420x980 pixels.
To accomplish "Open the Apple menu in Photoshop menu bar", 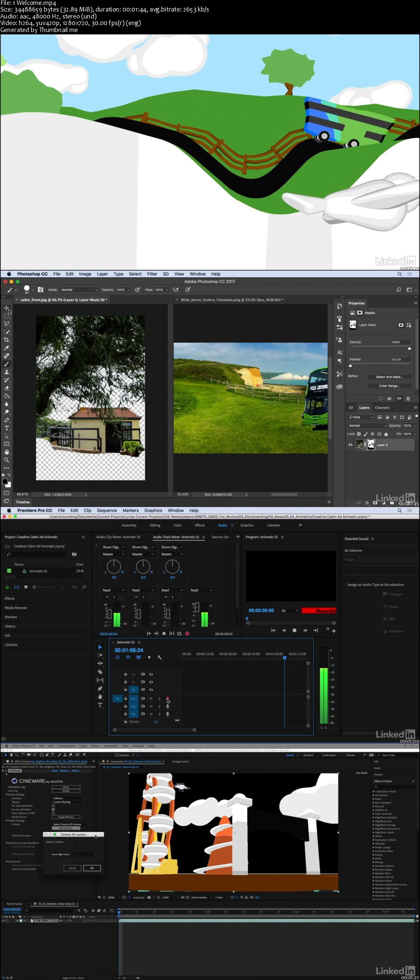I will [9, 274].
